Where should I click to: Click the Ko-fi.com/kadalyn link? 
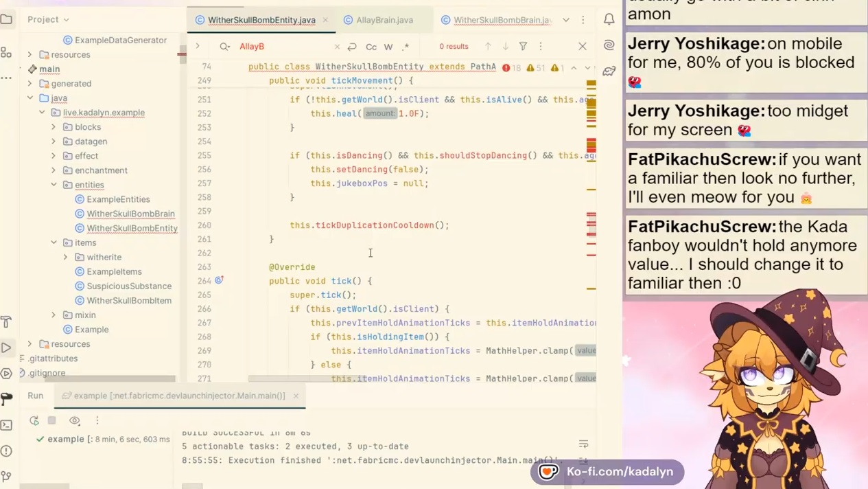607,472
